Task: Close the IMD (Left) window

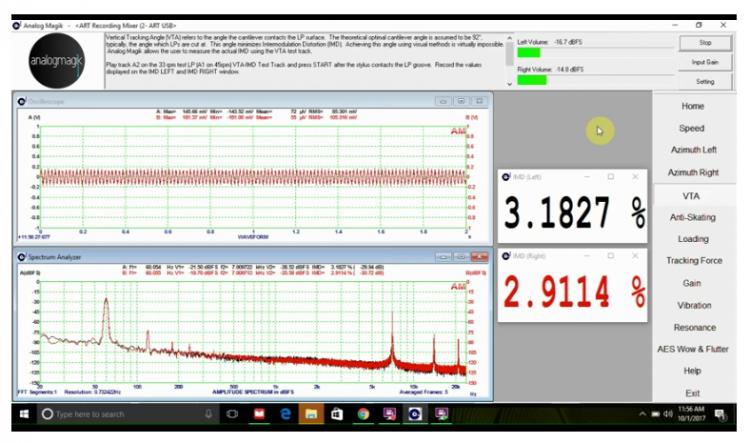Action: [x=635, y=177]
